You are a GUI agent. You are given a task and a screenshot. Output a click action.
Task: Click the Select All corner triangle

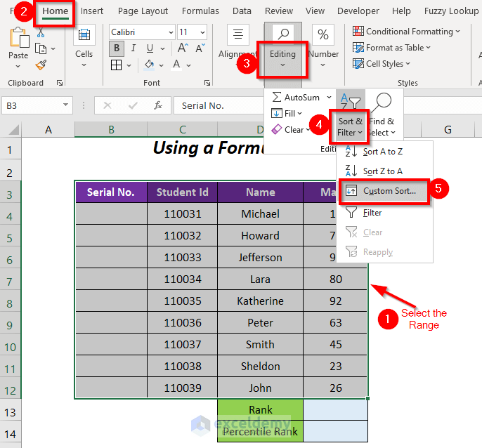[x=14, y=130]
